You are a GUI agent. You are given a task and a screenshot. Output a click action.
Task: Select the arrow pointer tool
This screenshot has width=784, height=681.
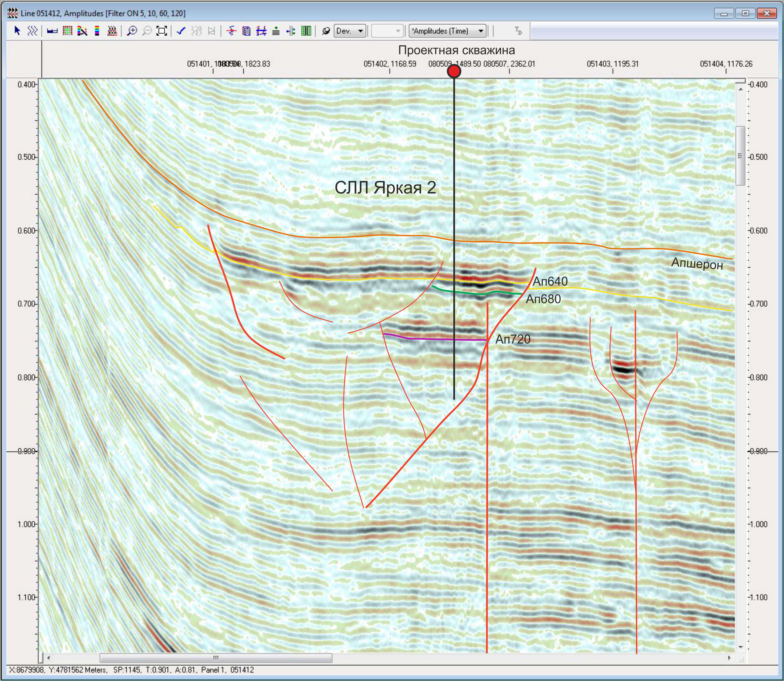17,31
